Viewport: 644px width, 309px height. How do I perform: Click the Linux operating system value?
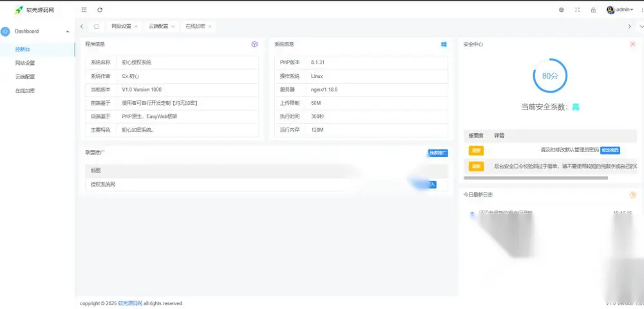pyautogui.click(x=317, y=76)
